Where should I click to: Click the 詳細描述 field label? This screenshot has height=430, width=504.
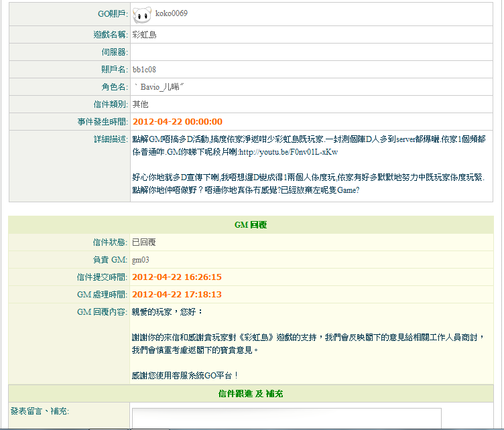pos(110,139)
